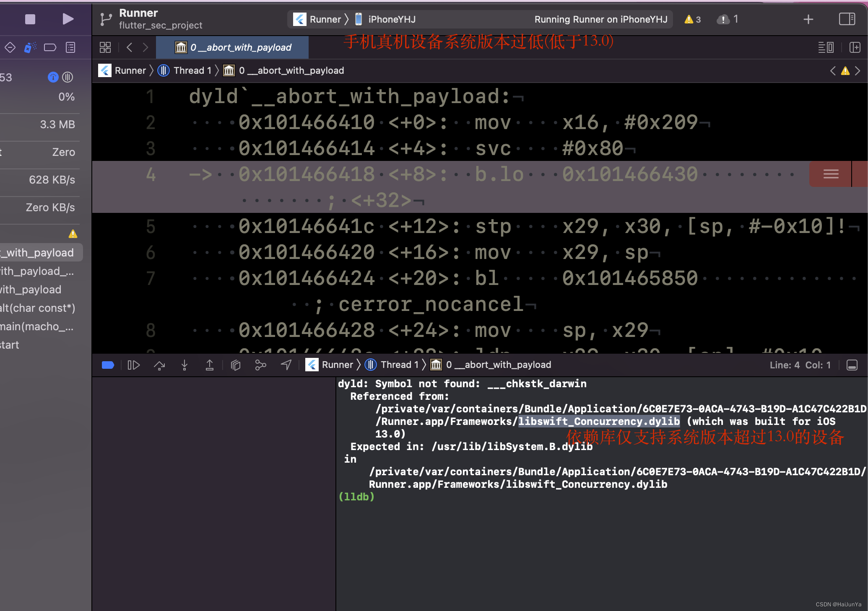Click the iPhoneYHJ device target tab
The width and height of the screenshot is (868, 611).
(390, 18)
